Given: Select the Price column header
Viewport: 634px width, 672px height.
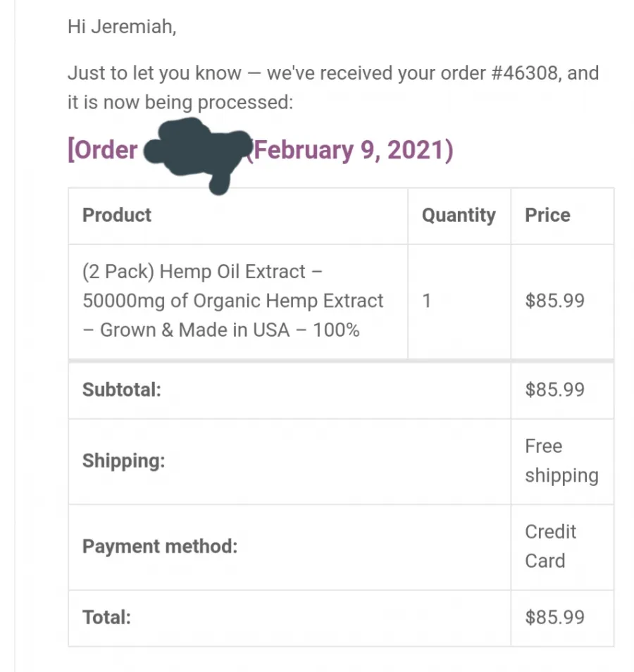Looking at the screenshot, I should coord(547,215).
